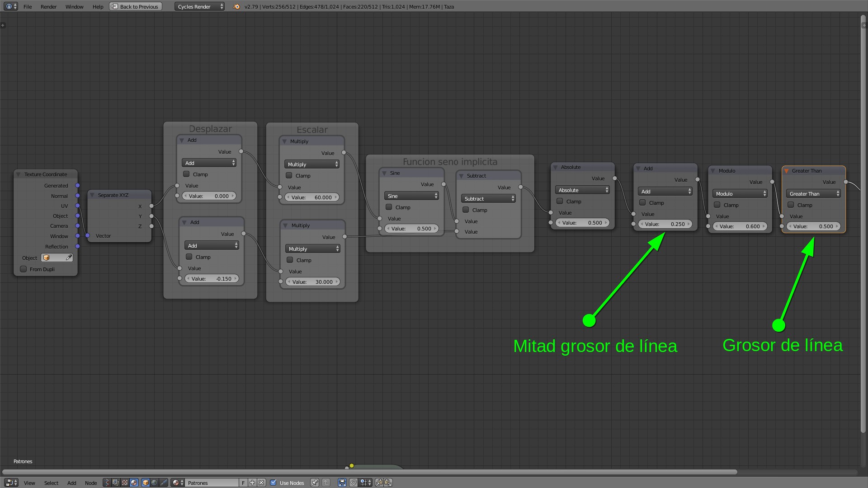Adjust the Greater Than Value 0.500 field

coord(813,226)
